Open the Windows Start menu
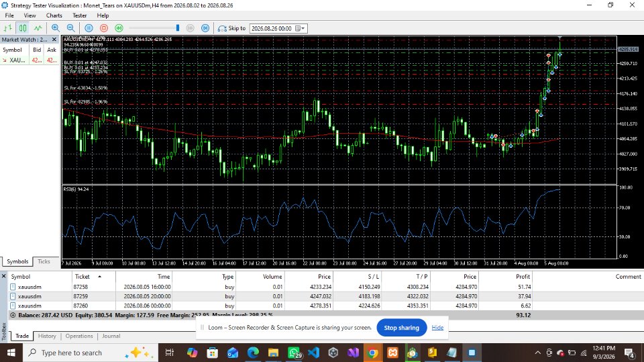Screen dimensions: 644x362 click(x=11, y=353)
